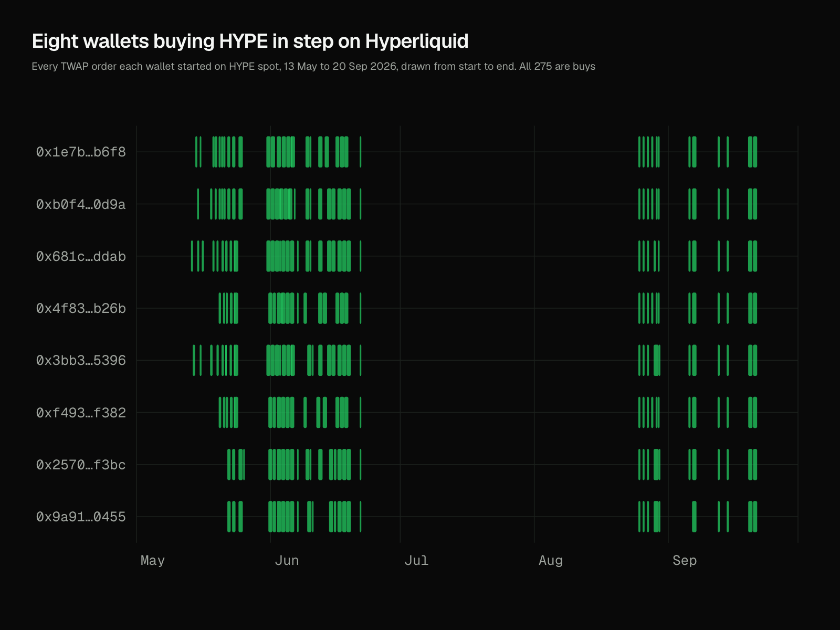Pick the Aug axis label
Screen dimensions: 840x630
coord(551,561)
